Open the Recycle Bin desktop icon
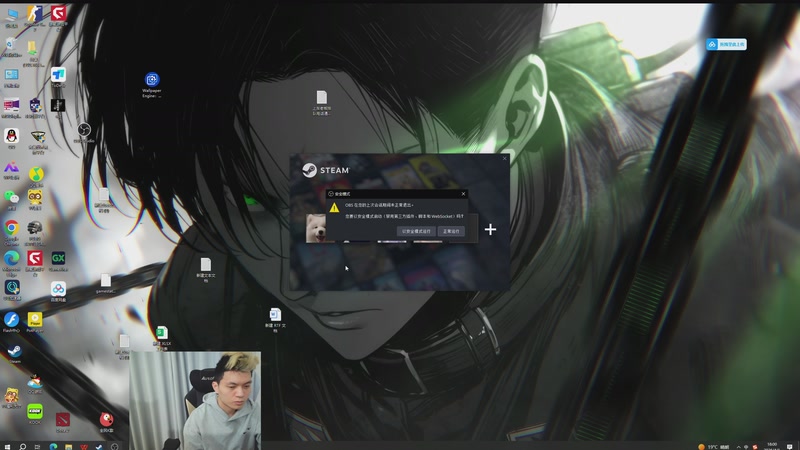 click(11, 47)
